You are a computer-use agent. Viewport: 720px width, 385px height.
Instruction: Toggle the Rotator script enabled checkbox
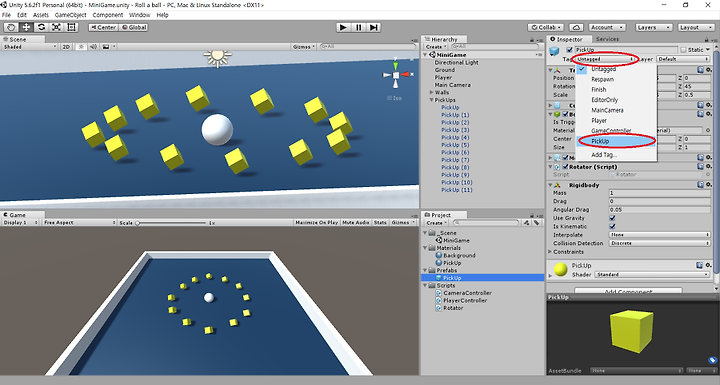click(x=565, y=167)
